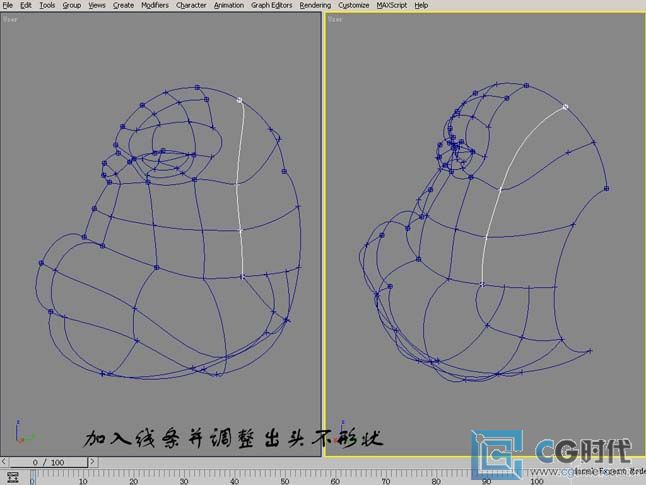This screenshot has height=485, width=646.
Task: Open the Modifiers menu
Action: coord(155,5)
